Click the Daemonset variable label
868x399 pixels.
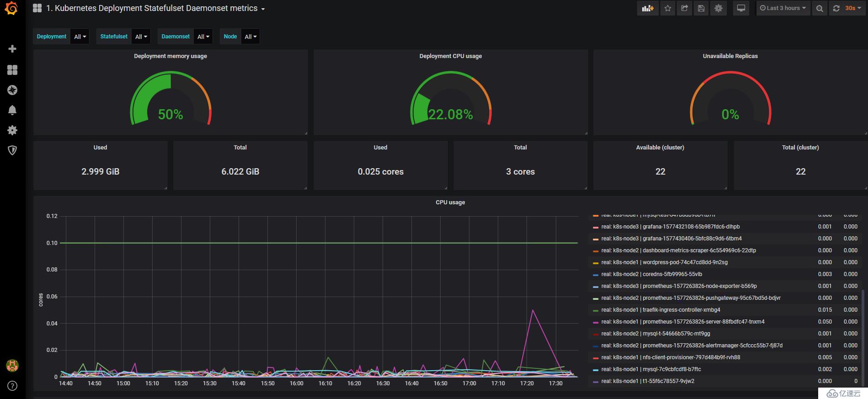click(176, 37)
